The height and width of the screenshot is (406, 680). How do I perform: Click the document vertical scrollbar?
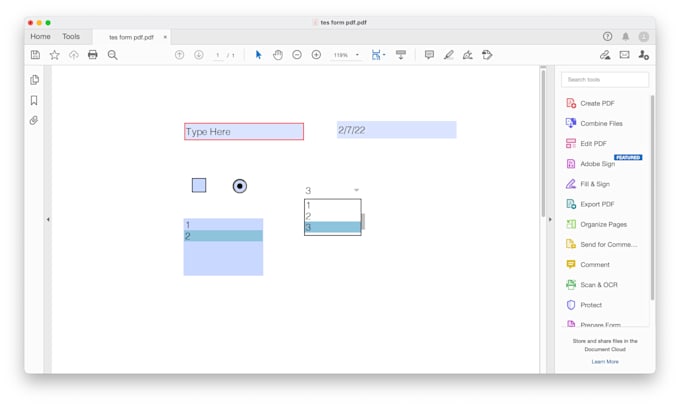[x=543, y=143]
